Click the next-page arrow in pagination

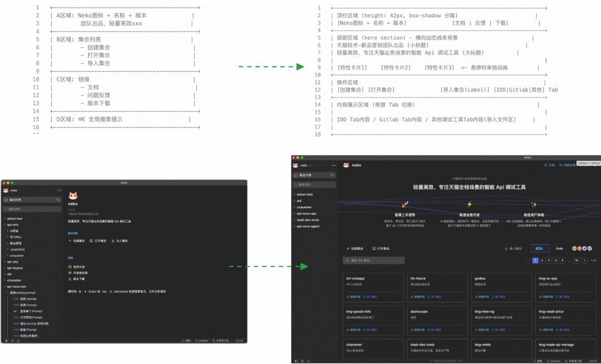pos(584,260)
